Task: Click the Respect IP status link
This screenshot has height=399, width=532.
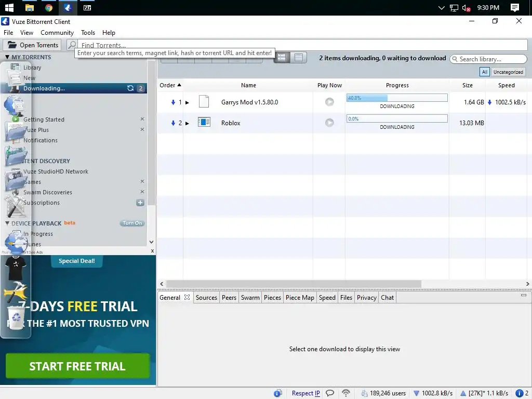Action: [x=305, y=393]
